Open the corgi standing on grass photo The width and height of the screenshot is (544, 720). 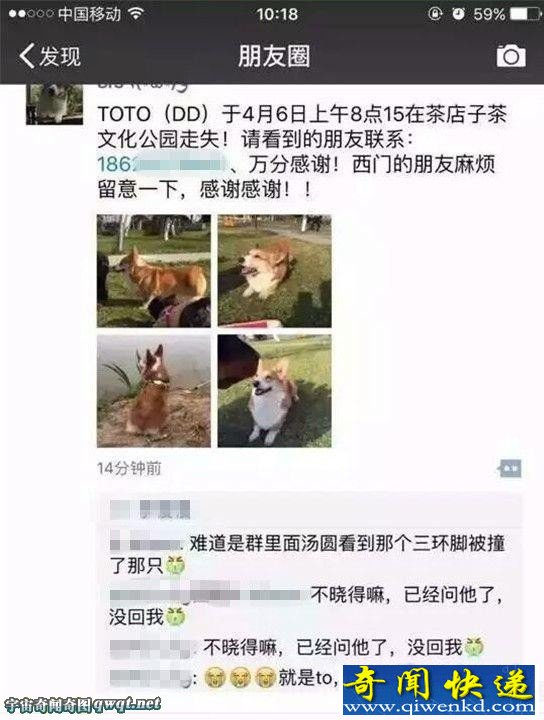coord(154,271)
